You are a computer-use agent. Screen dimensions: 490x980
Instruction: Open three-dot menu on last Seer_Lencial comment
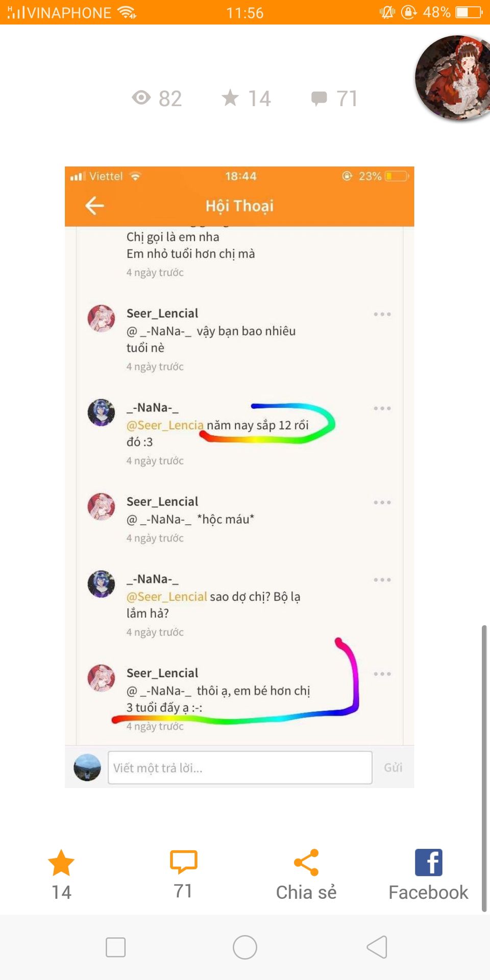pyautogui.click(x=382, y=674)
